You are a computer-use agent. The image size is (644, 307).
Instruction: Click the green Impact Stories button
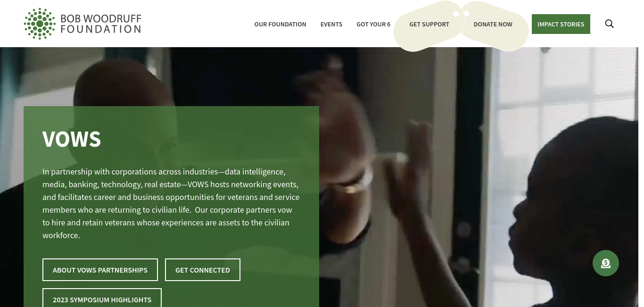click(561, 24)
